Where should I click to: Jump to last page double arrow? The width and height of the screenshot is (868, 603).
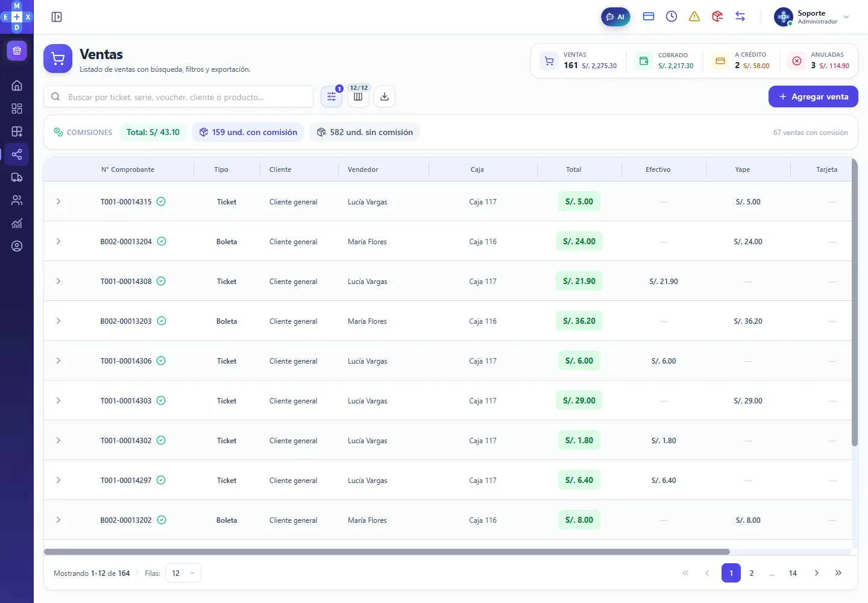pos(838,573)
